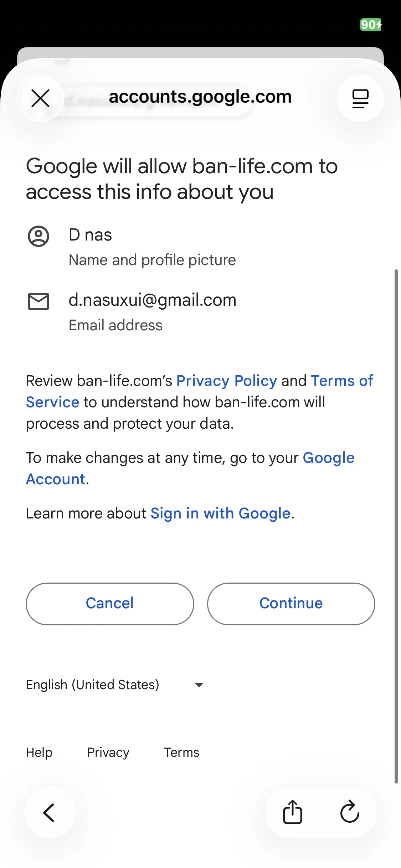
Task: Click the language dropdown arrow
Action: [x=199, y=685]
